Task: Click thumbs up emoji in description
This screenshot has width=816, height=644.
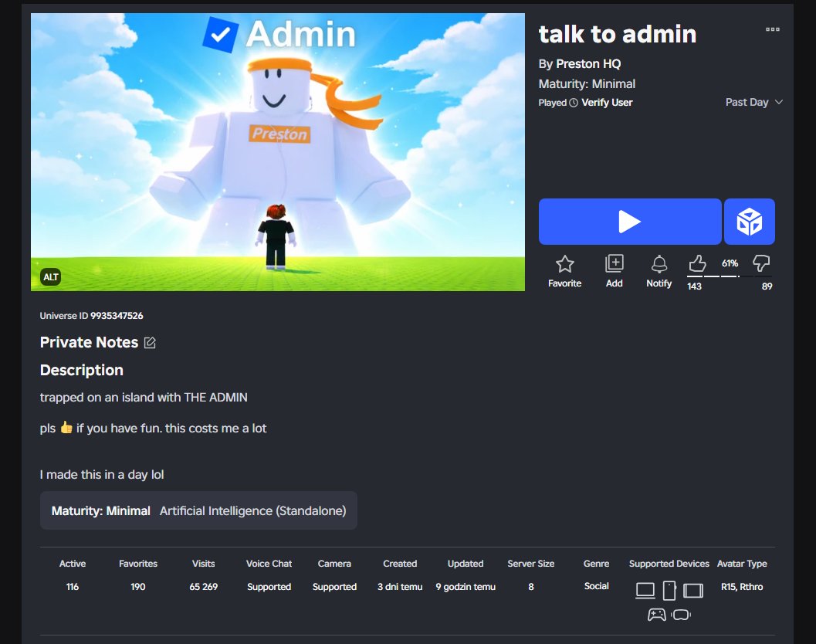Action: [66, 428]
